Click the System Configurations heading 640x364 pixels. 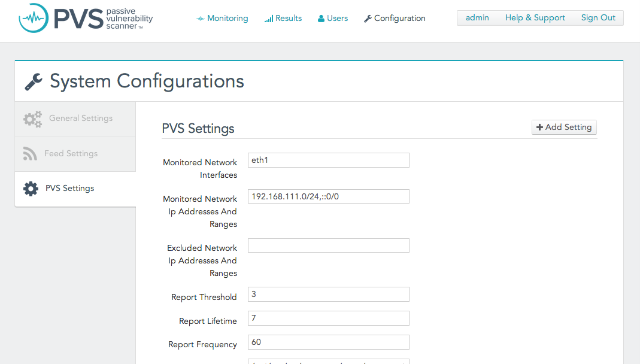click(147, 81)
